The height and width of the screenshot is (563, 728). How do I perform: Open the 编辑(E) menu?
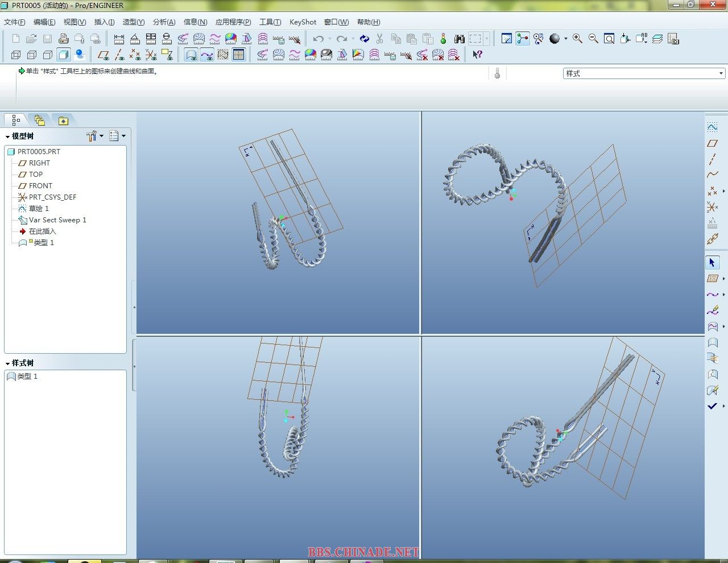point(44,22)
